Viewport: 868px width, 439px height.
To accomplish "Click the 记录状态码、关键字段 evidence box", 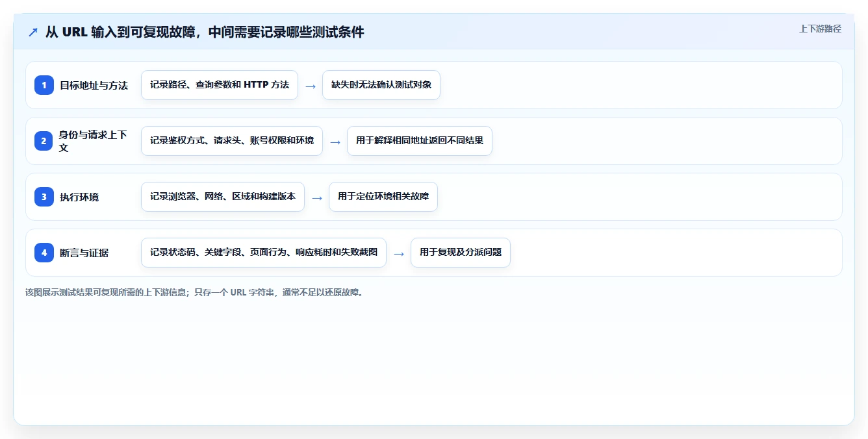I will [264, 253].
